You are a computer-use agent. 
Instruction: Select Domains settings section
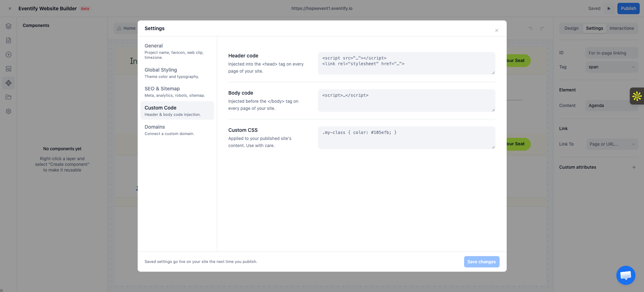click(177, 130)
